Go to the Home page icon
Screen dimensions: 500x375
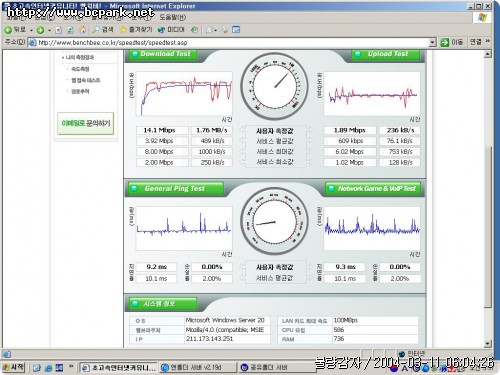(82, 30)
